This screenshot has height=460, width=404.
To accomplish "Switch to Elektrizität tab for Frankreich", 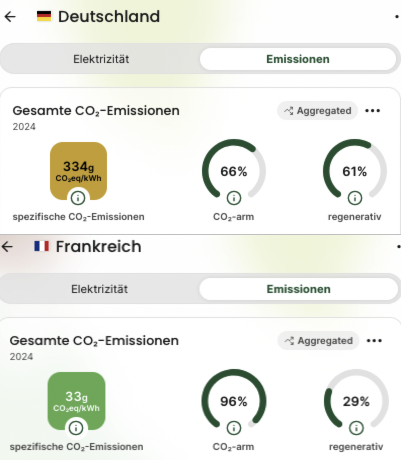I will (99, 289).
